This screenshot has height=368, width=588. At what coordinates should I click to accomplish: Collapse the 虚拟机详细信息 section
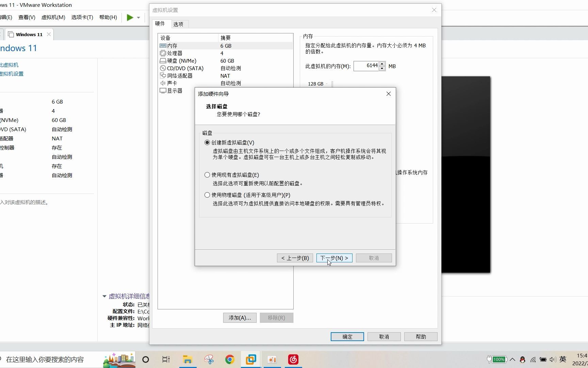tap(104, 296)
